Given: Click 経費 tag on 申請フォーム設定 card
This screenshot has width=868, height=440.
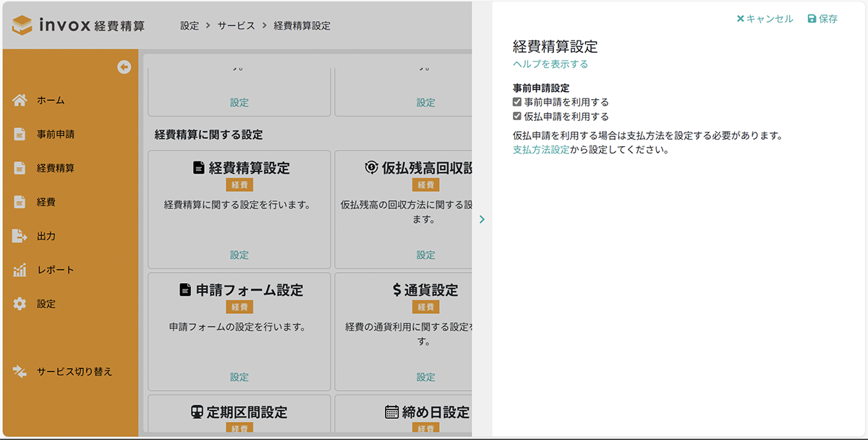Looking at the screenshot, I should click(239, 308).
